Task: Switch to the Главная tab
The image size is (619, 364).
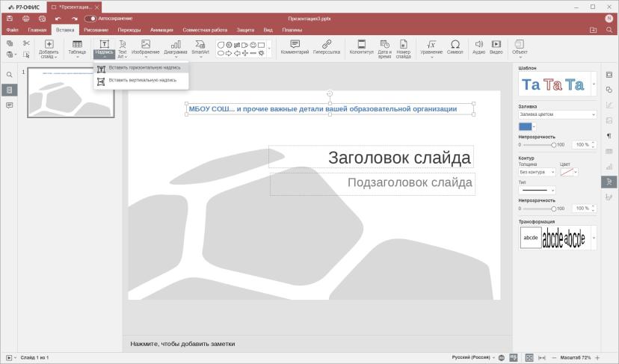Action: coord(37,30)
